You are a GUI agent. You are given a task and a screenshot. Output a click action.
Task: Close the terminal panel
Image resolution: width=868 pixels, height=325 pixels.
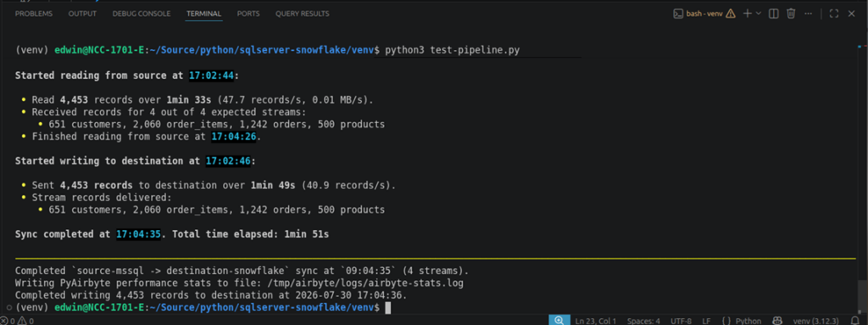851,14
